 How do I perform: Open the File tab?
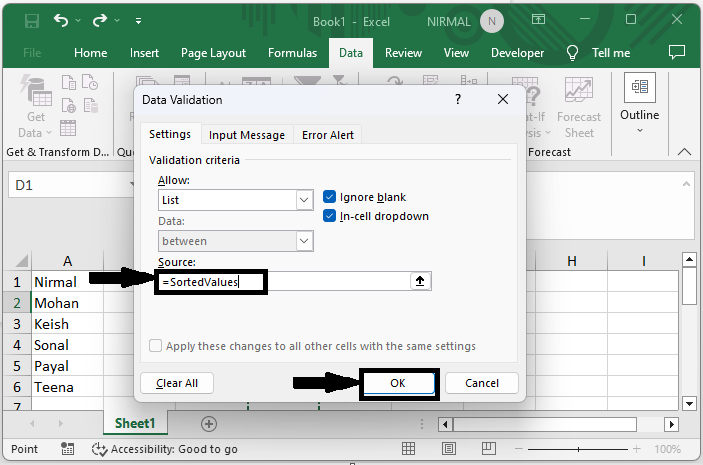(x=32, y=53)
